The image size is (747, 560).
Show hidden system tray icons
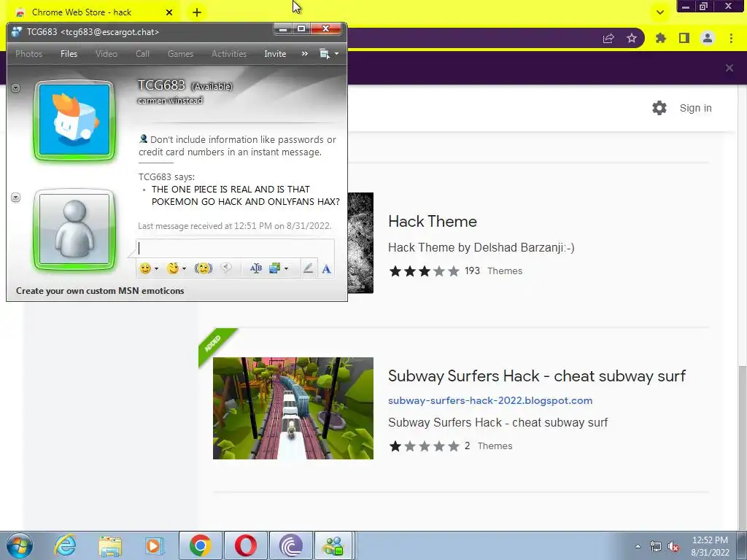[x=638, y=547]
